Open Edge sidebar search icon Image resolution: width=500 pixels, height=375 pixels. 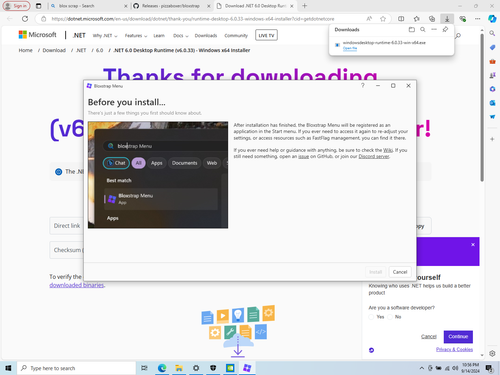[492, 33]
